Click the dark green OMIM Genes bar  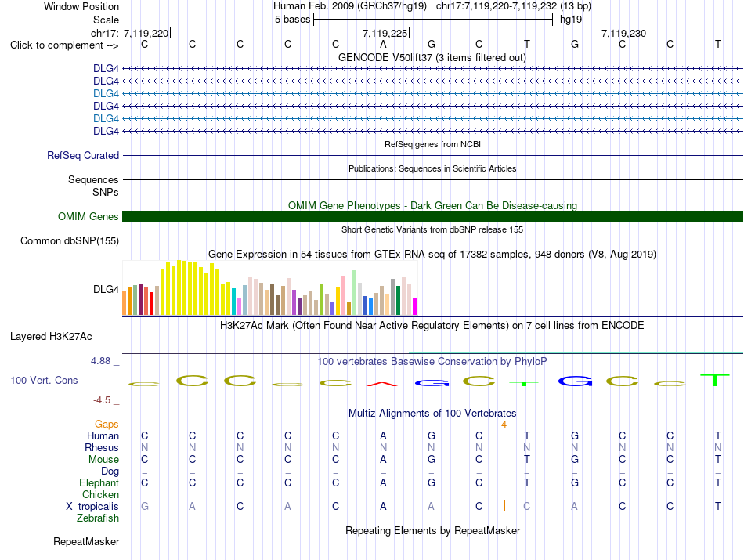(x=432, y=216)
